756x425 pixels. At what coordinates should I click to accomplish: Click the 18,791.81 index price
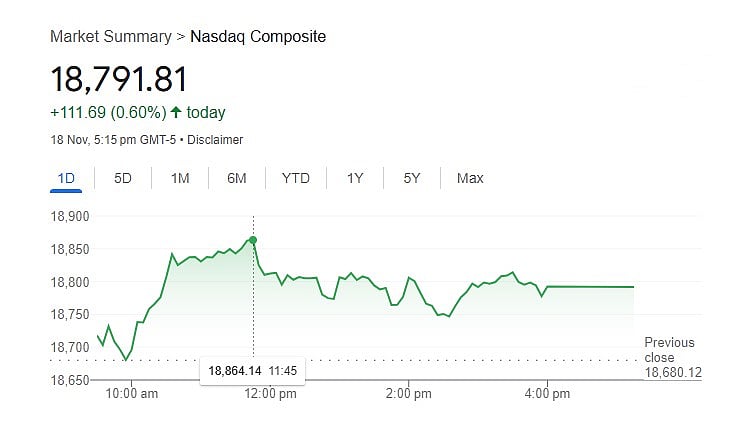119,79
